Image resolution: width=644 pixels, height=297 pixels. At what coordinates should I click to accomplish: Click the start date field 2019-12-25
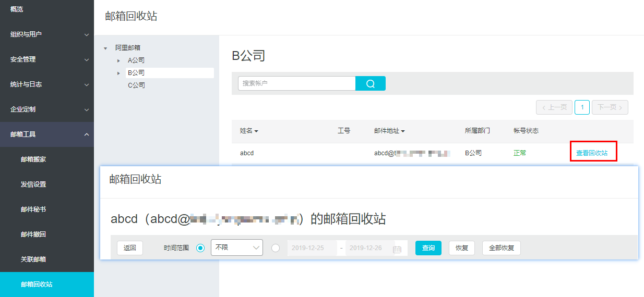point(312,248)
